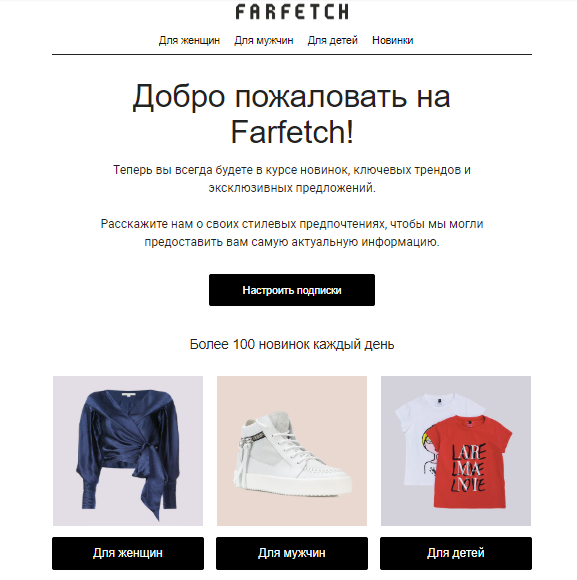Open the Новинки navigation link
Screen dimensions: 577x580
[392, 40]
